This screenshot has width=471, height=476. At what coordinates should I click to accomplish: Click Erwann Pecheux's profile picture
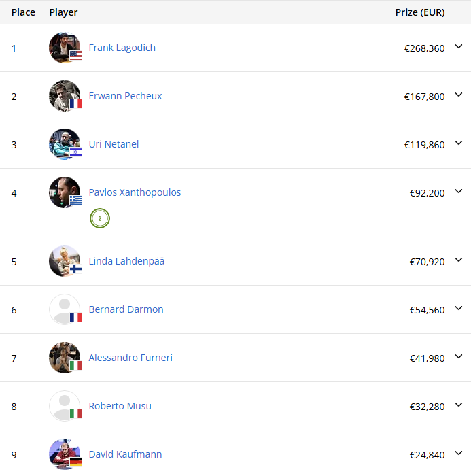coord(65,96)
